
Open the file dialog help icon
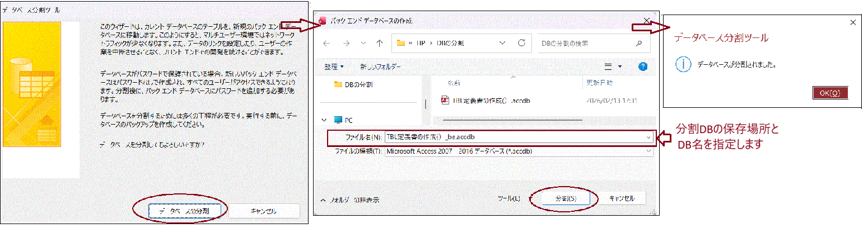643,66
